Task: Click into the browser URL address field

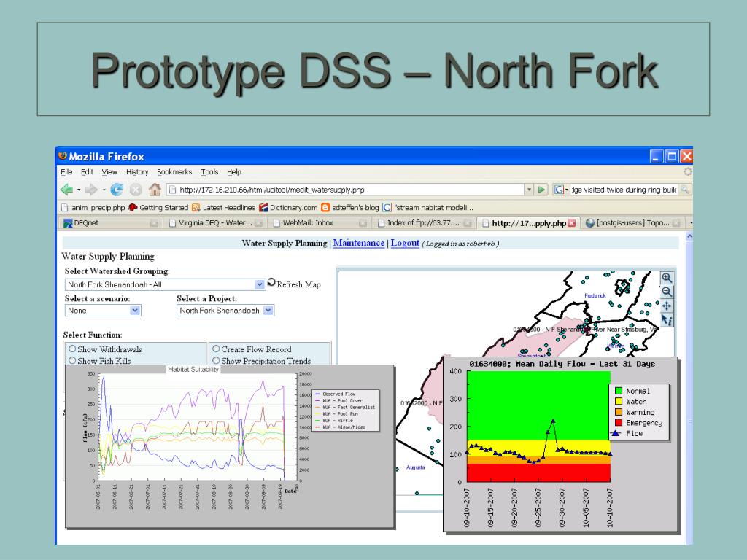Action: (x=350, y=190)
